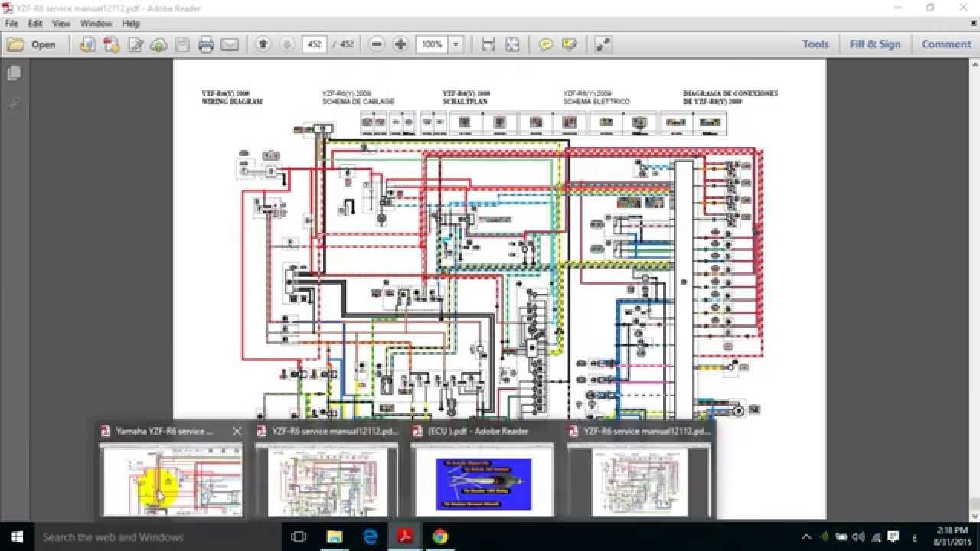Open Microsoft Edge from the taskbar
980x551 pixels.
[x=370, y=536]
